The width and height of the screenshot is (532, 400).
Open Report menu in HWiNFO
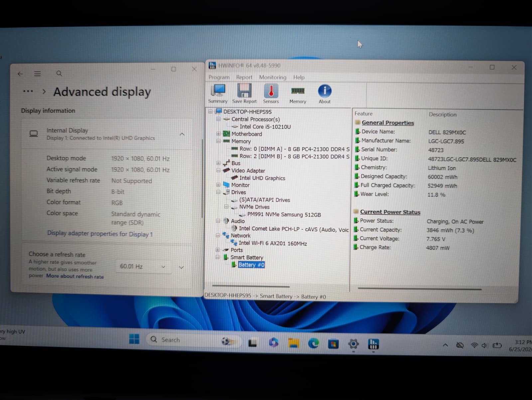tap(244, 77)
